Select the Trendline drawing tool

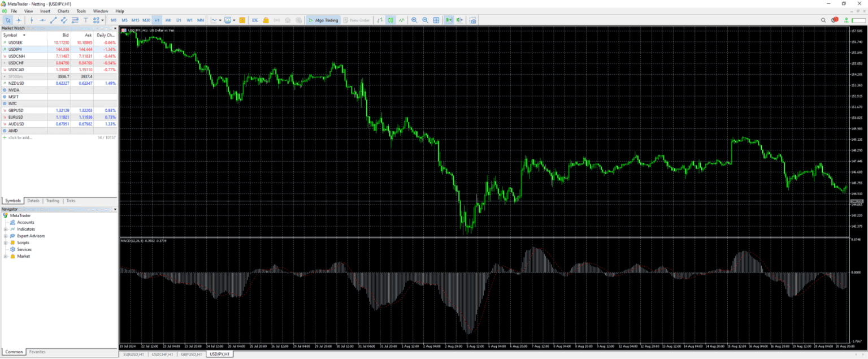point(53,20)
